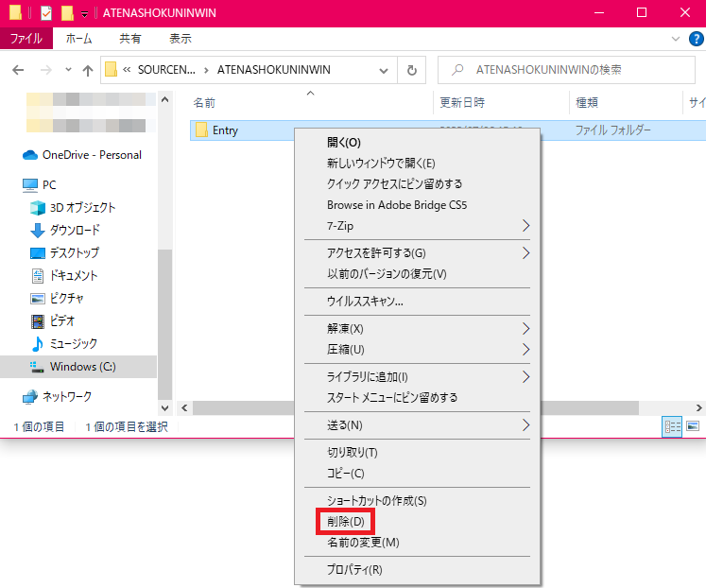706x588 pixels.
Task: Open address bar history dropdown
Action: 384,70
